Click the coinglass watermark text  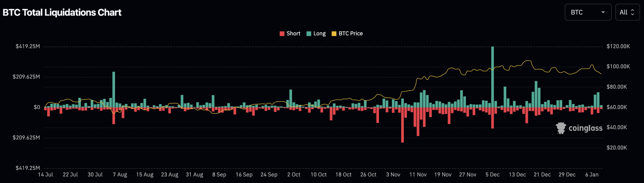585,128
